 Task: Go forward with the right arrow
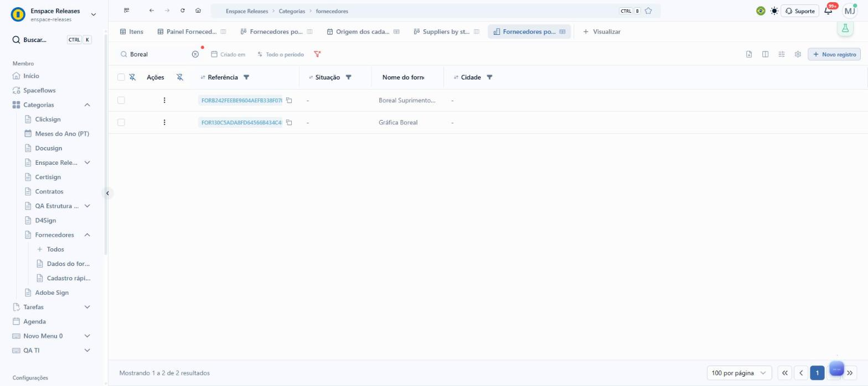(167, 11)
